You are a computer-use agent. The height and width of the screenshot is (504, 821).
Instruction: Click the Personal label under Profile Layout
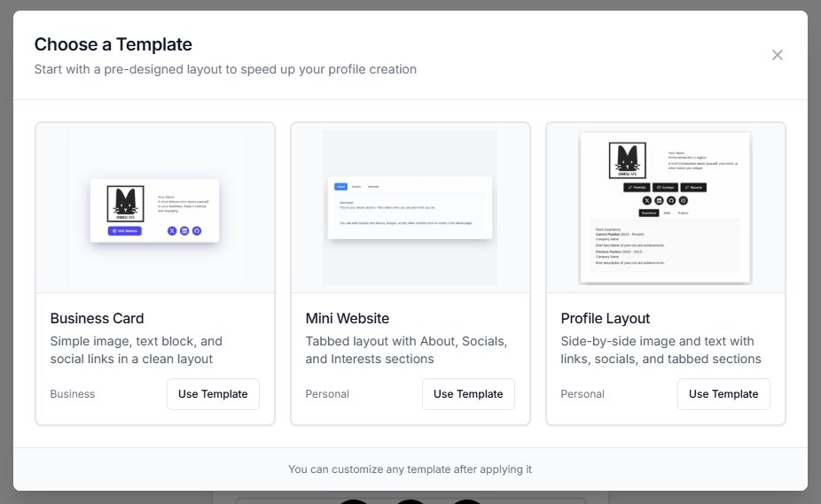coord(583,394)
